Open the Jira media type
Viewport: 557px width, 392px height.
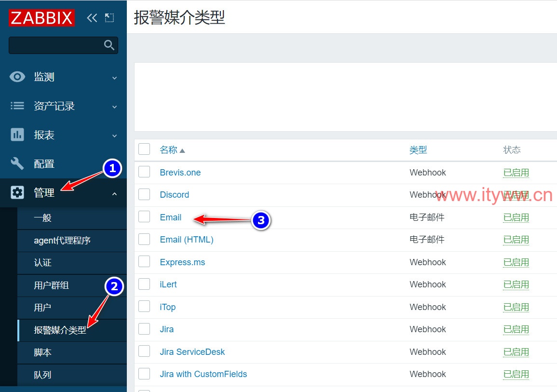point(166,329)
